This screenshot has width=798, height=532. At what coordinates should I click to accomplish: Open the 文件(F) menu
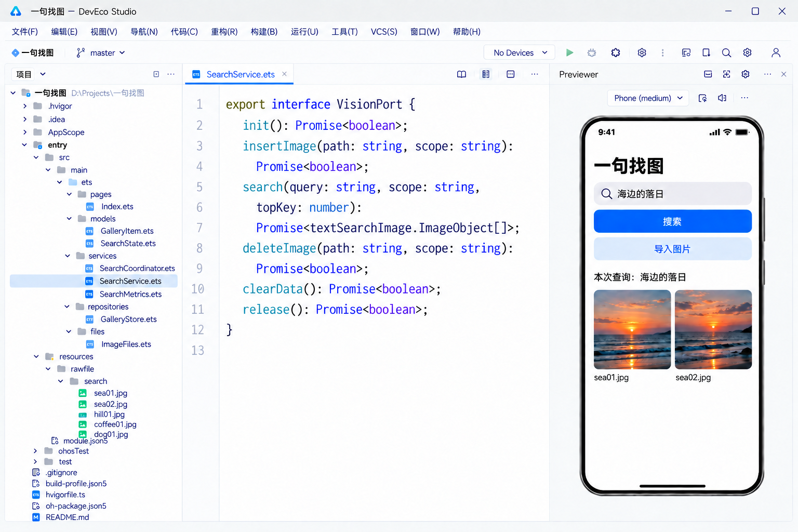click(x=25, y=32)
